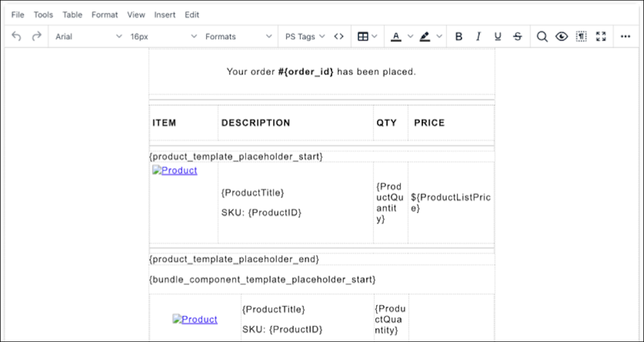Undo the last edit

[16, 37]
